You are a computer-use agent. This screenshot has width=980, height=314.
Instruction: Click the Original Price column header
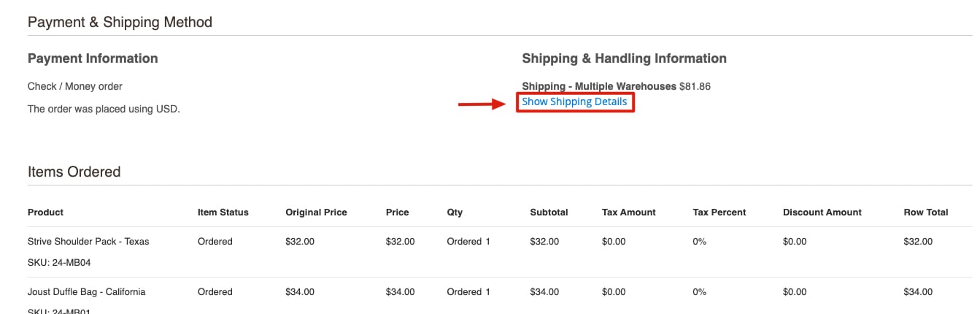(316, 212)
